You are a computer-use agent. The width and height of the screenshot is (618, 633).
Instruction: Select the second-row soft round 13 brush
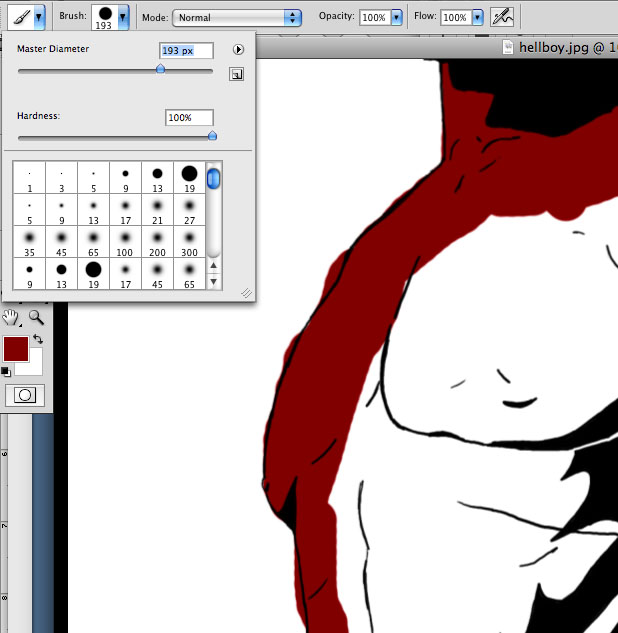click(93, 210)
